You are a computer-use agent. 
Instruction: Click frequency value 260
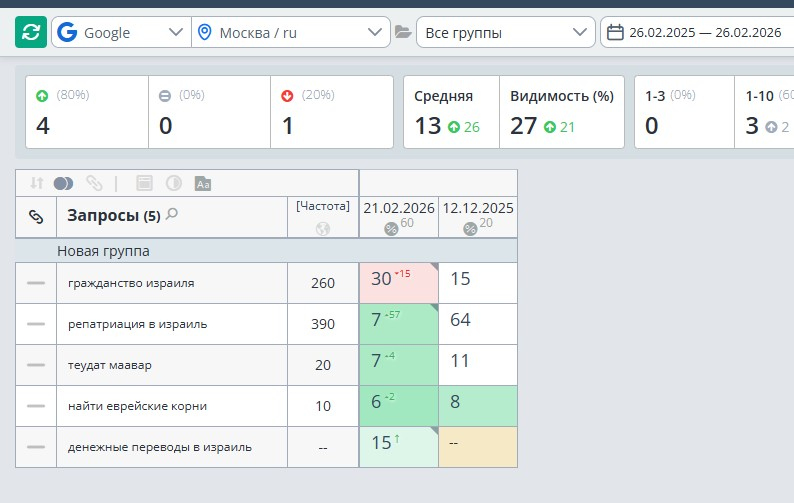click(323, 283)
